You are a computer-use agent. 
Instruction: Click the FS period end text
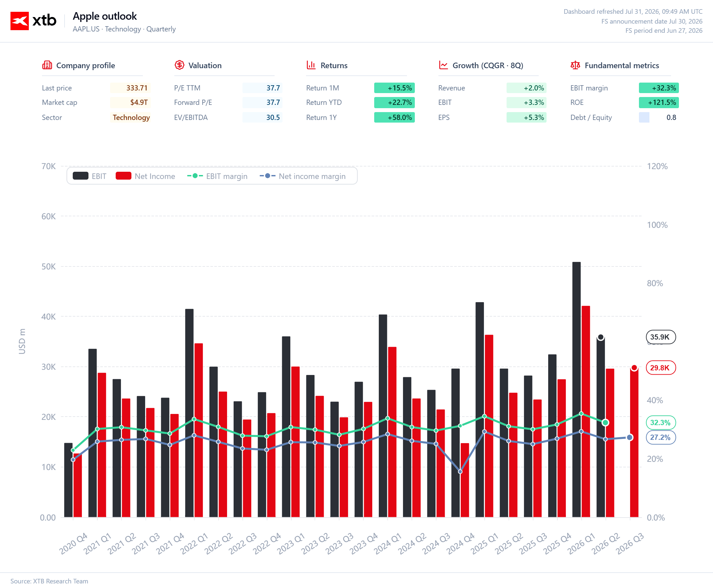[x=664, y=30]
